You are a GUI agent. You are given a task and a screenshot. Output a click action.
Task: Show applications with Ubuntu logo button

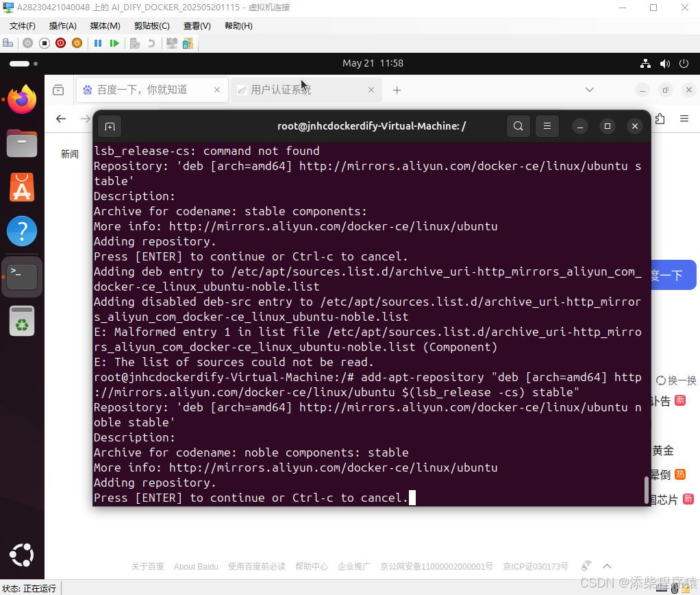point(22,555)
